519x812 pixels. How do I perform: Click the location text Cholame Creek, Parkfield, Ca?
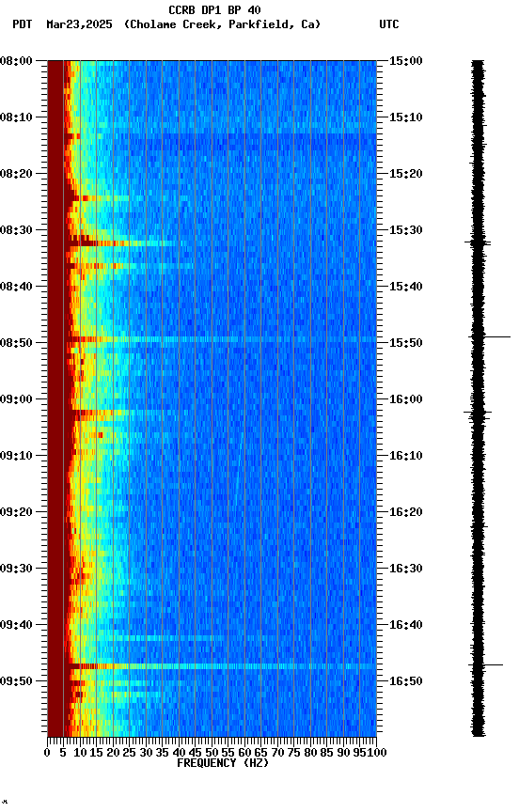click(222, 24)
